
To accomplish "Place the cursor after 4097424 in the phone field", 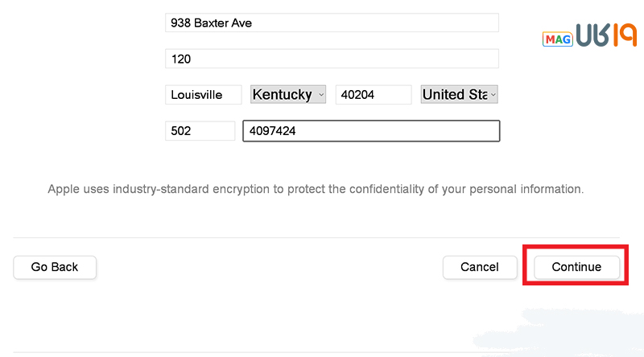I will tap(297, 131).
